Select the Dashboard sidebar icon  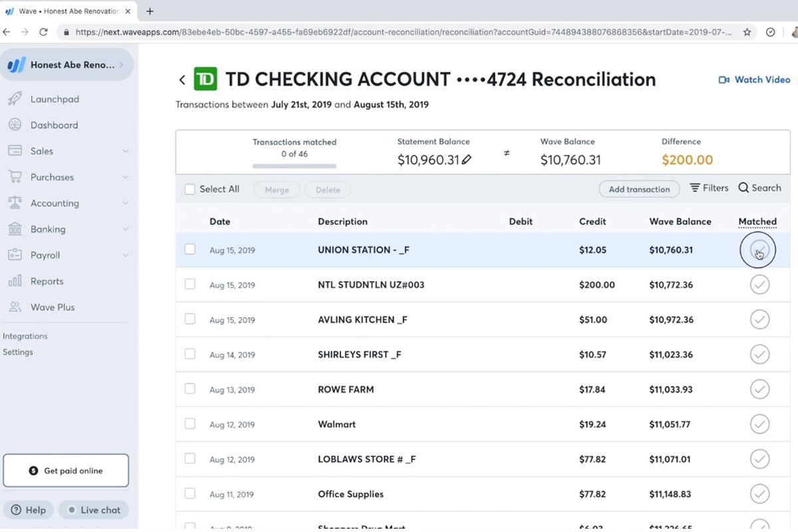tap(15, 124)
